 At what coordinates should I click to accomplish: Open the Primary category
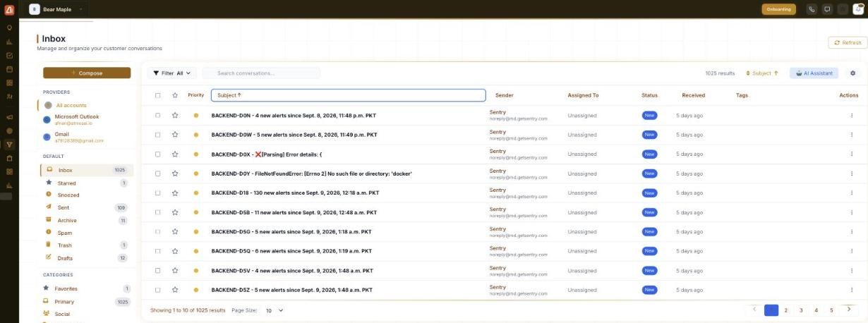87,301
